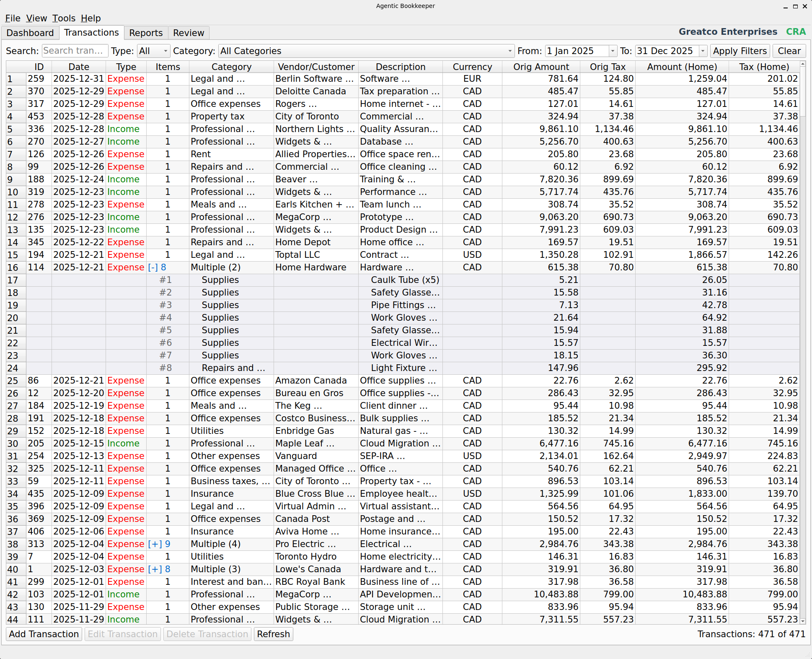
Task: Click the Refresh button
Action: point(273,634)
